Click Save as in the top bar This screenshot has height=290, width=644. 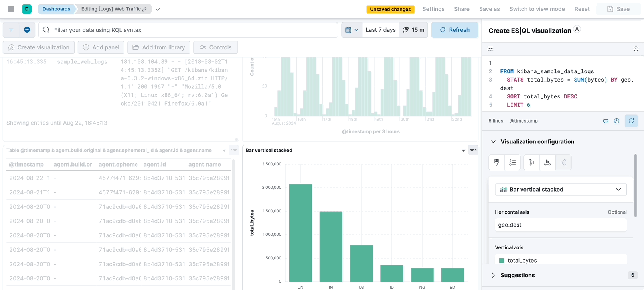489,9
